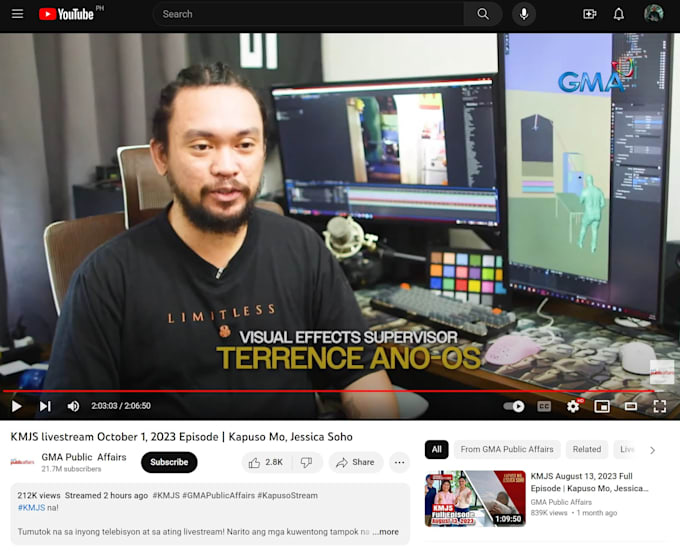Image resolution: width=680 pixels, height=551 pixels.
Task: Select the From GMA Public Affairs chip
Action: point(507,450)
